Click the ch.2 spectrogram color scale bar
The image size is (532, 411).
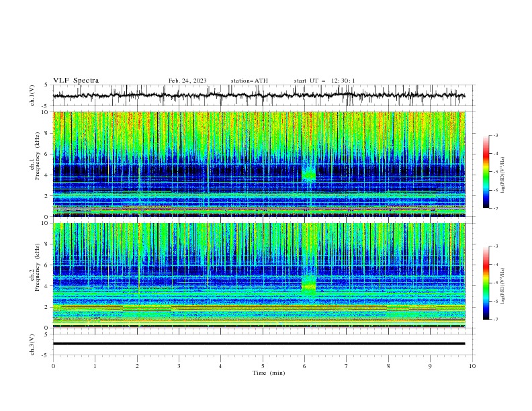tap(486, 283)
